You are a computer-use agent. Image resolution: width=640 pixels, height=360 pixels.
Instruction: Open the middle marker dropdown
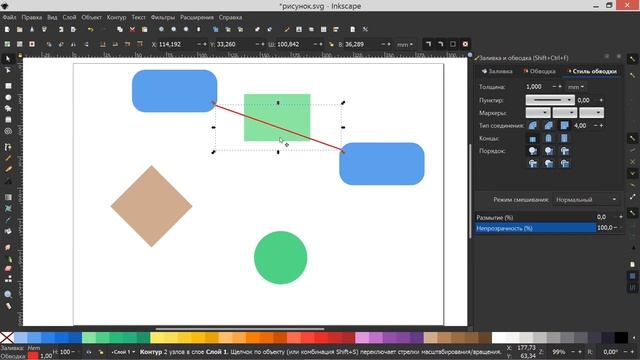click(x=564, y=113)
